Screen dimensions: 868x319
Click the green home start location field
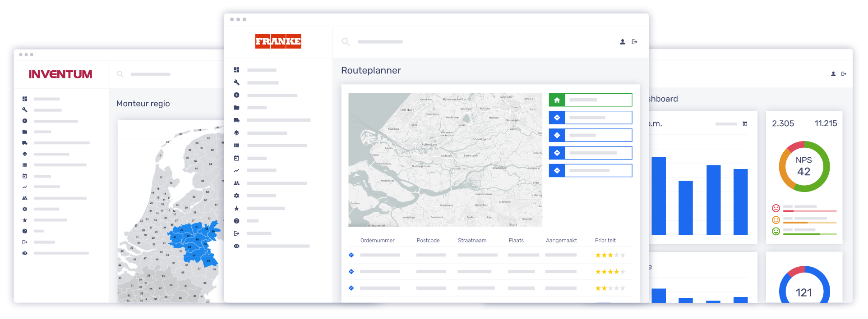590,100
